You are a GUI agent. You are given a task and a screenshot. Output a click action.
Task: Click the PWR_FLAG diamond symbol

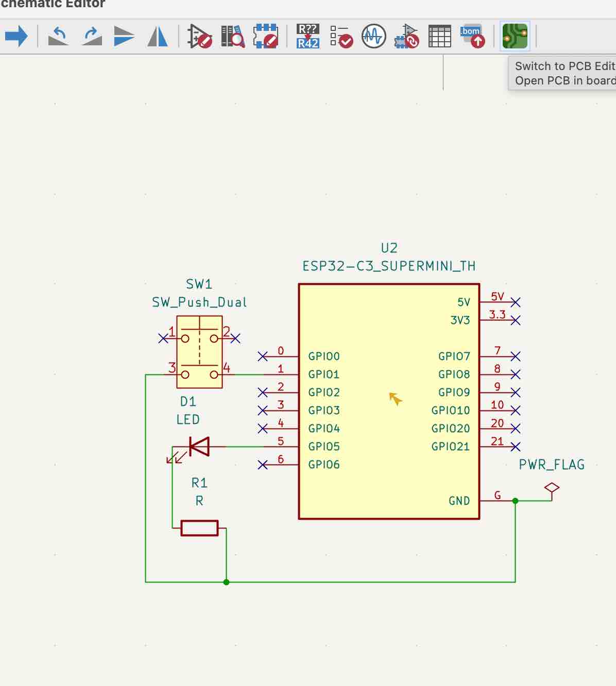[552, 487]
